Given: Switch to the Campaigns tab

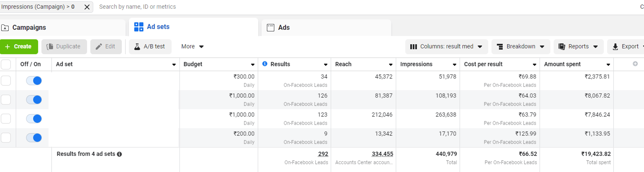Looking at the screenshot, I should coord(29,27).
